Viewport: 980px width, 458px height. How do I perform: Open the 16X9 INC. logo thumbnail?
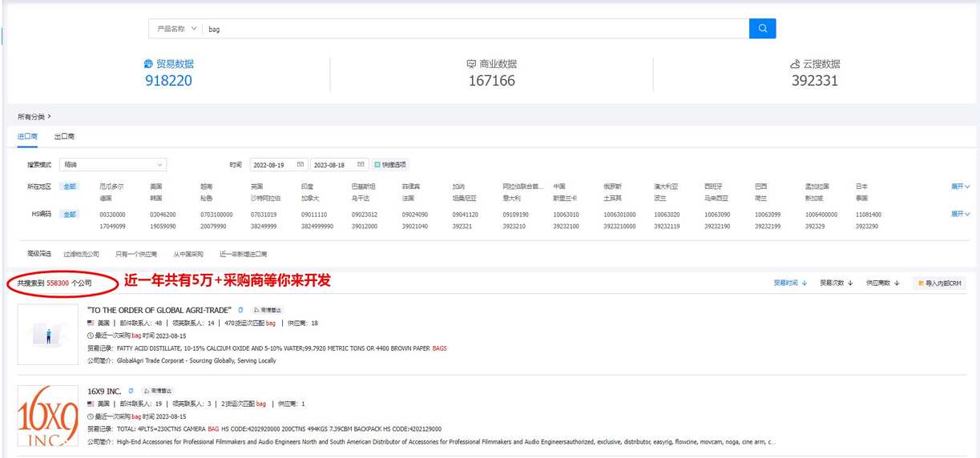[47, 416]
